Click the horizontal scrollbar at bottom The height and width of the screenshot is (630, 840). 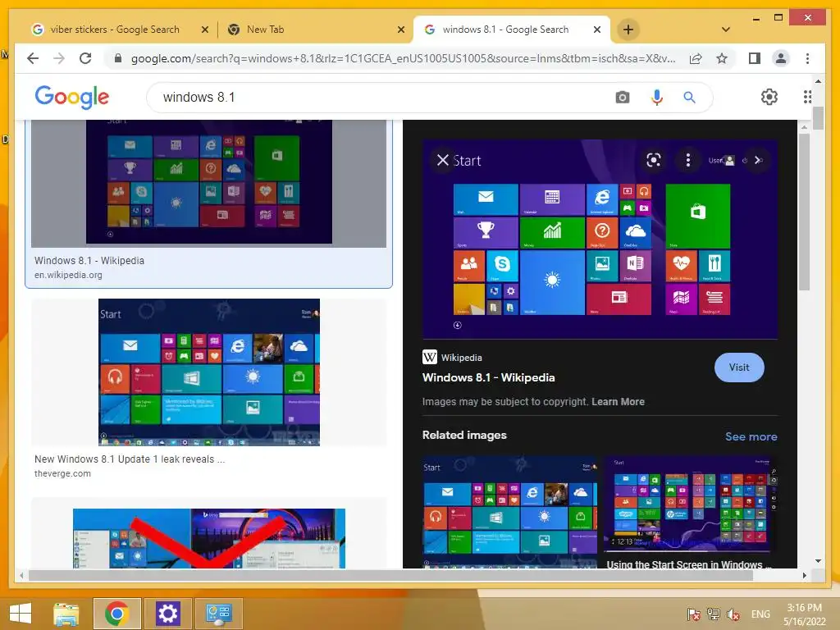click(391, 575)
